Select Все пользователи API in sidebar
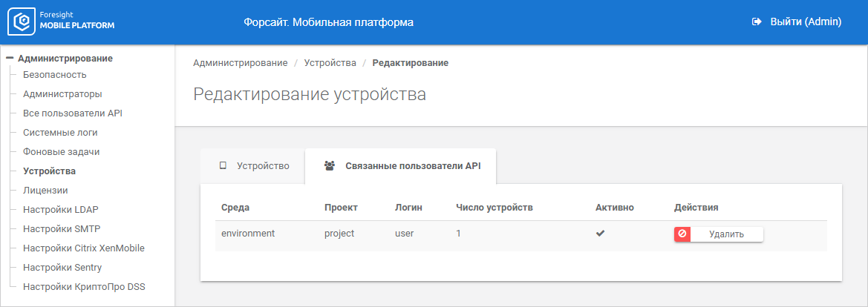The height and width of the screenshot is (307, 868). click(72, 113)
